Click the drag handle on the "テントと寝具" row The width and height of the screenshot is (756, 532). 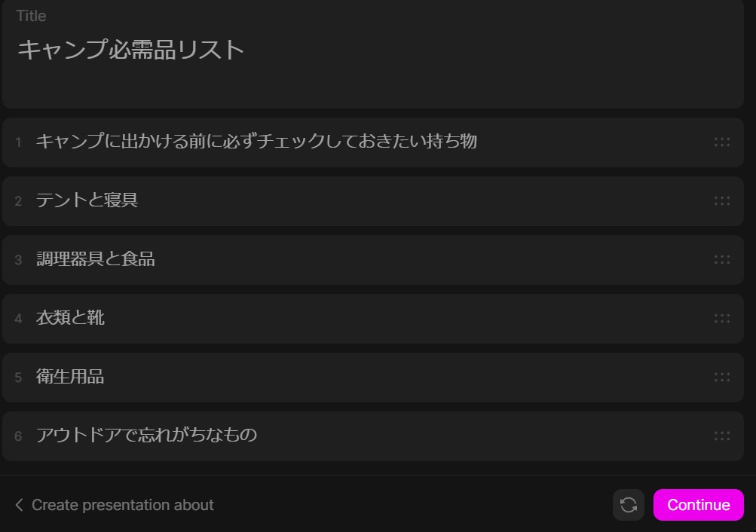(x=722, y=200)
